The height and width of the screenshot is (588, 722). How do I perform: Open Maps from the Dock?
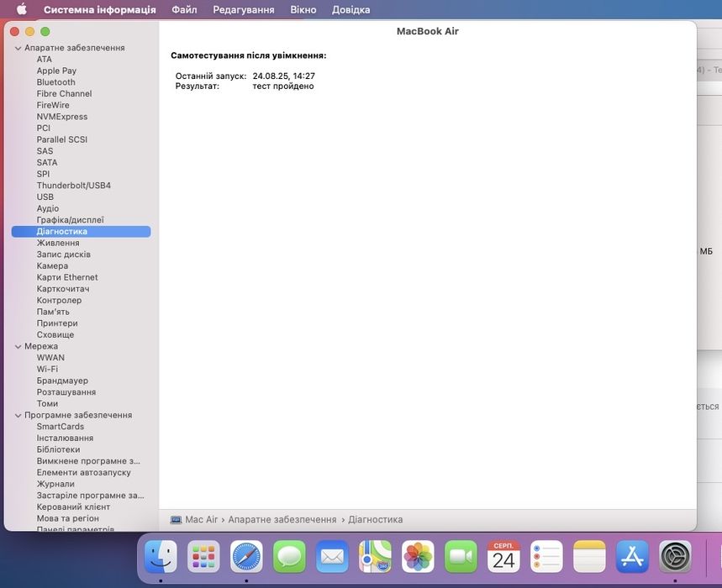click(375, 557)
